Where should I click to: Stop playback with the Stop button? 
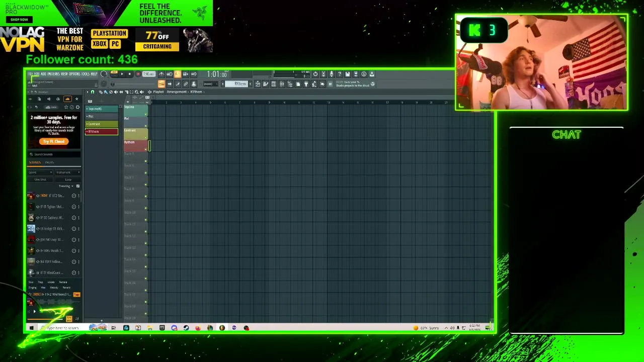click(129, 74)
